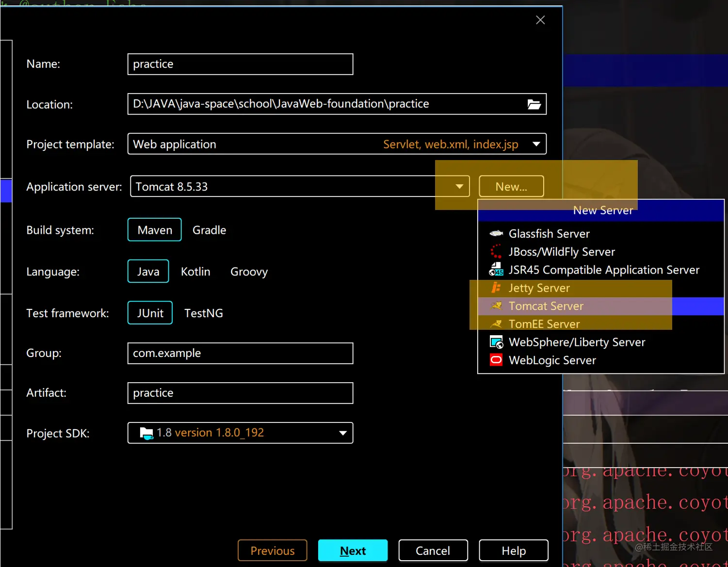The width and height of the screenshot is (728, 567).
Task: Select Gradle build system
Action: tap(209, 230)
